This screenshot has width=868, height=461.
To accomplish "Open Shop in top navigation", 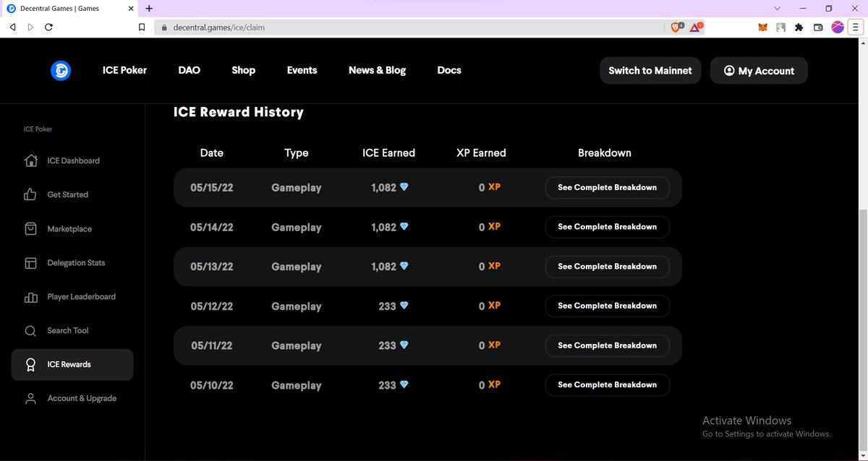I will pos(244,70).
